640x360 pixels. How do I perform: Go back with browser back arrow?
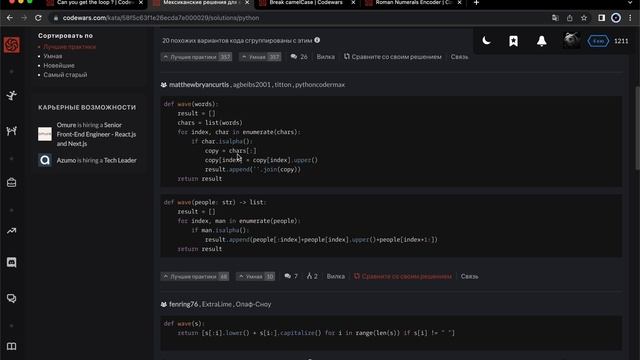click(x=9, y=18)
